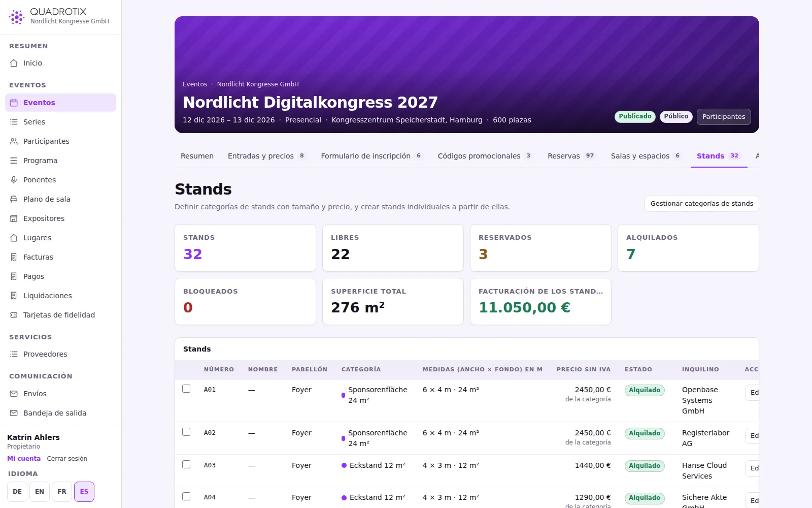Click the Precio sin IVA column header
Screen dimensions: 812x508
tap(584, 369)
